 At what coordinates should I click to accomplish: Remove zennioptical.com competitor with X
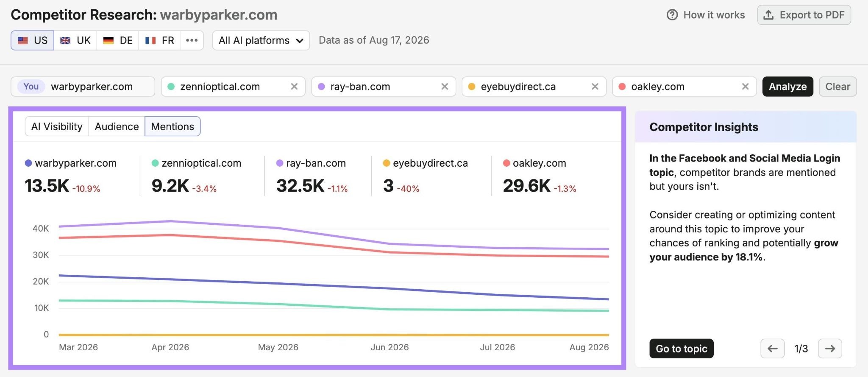click(x=294, y=87)
